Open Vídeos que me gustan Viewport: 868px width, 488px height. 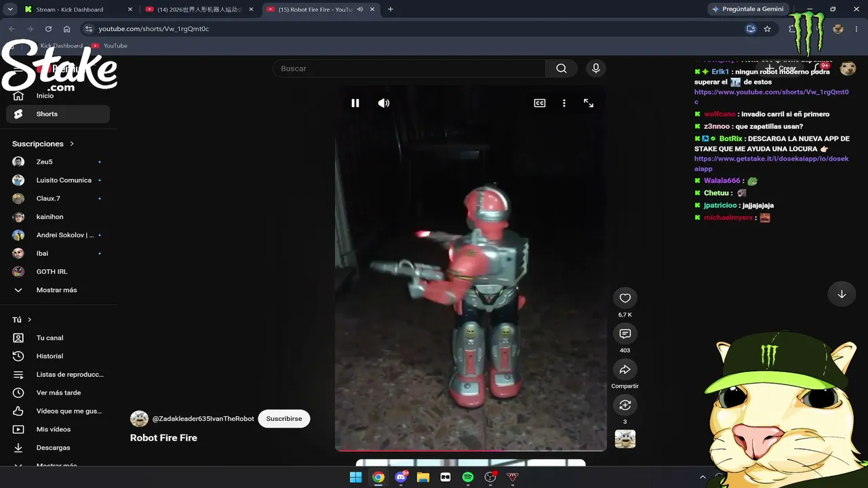pyautogui.click(x=58, y=411)
